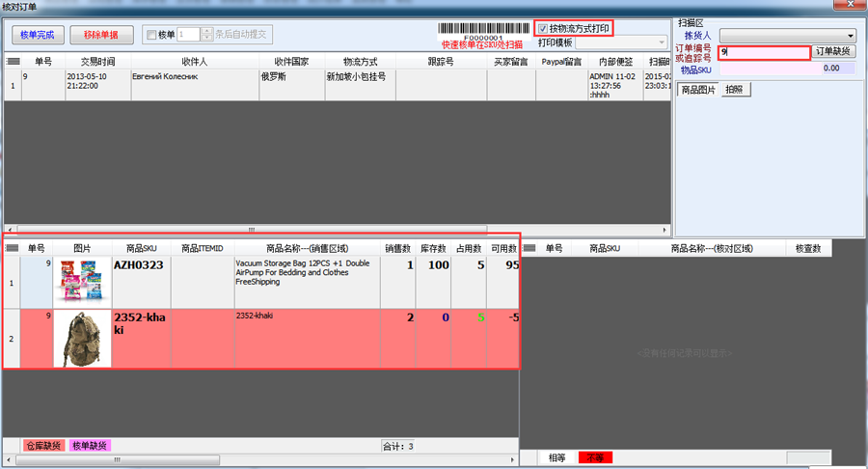Switch to the 拍照 tab
Image resolution: width=868 pixels, height=469 pixels.
point(734,89)
